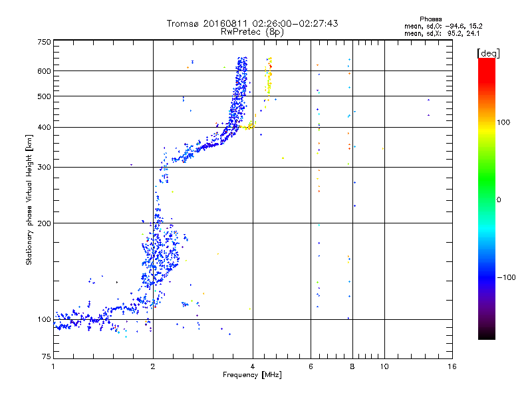Click 'mean, sd,O: -94.6, 15.2' statistics line

443,26
